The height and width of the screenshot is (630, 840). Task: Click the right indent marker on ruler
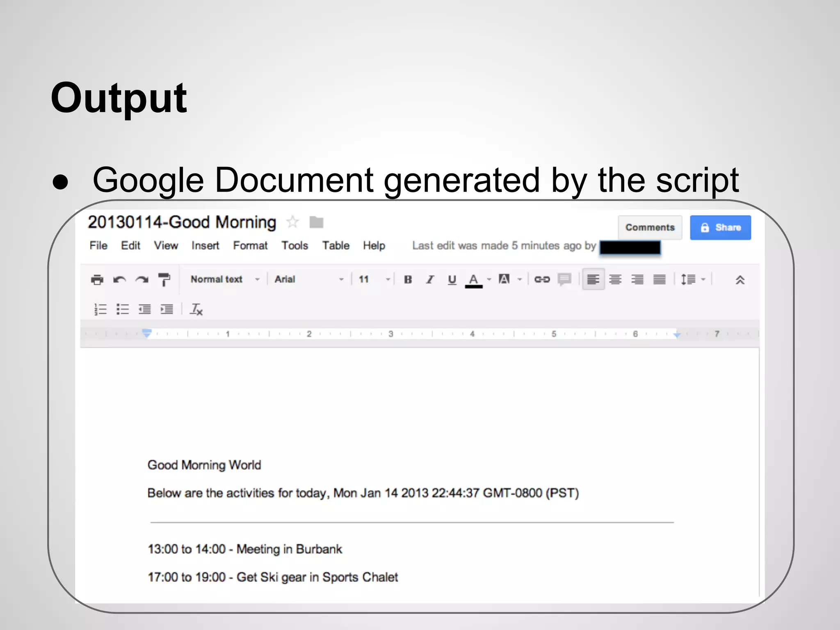[677, 335]
